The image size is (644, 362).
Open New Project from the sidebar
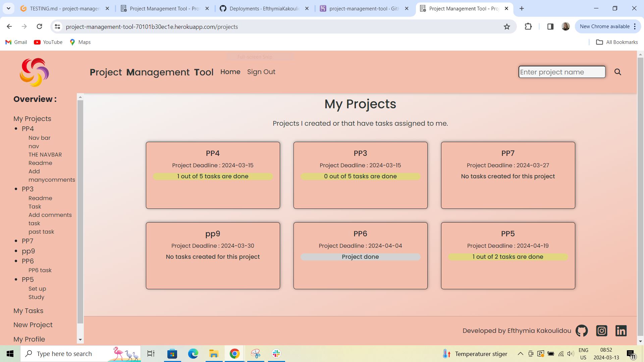coord(33,325)
